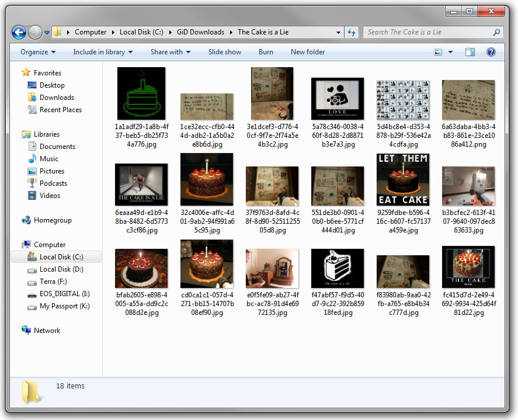Start the Slide show

[225, 52]
